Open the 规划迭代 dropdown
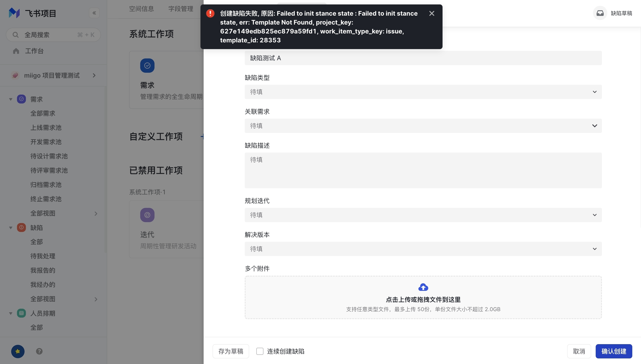Screen dimensions: 641x364 [x=423, y=215]
